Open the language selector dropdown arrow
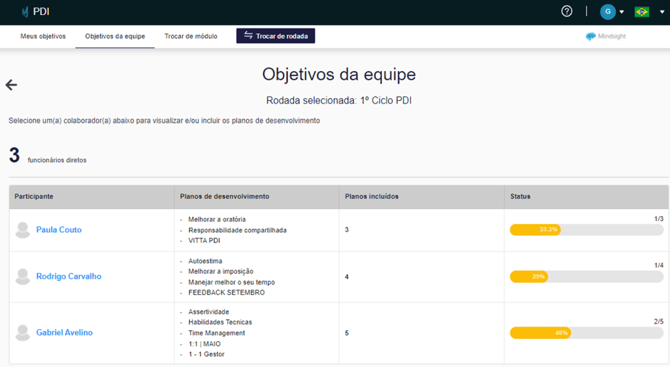 click(662, 12)
